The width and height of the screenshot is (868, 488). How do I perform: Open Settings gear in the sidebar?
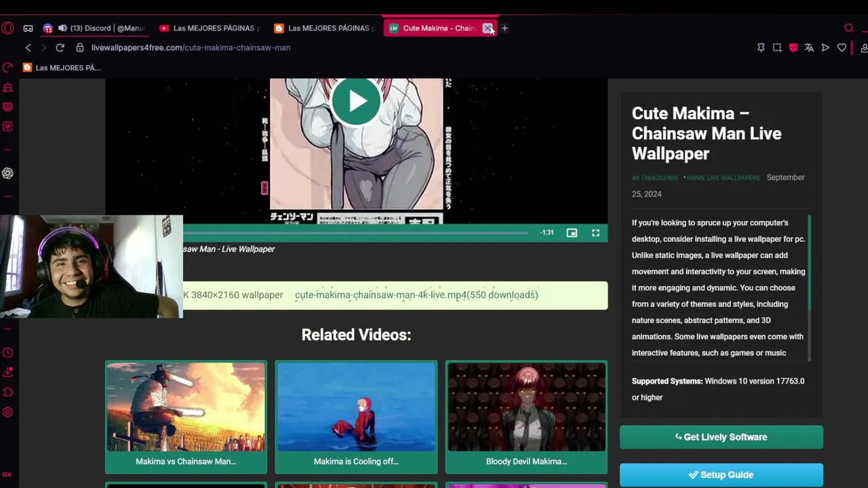click(x=7, y=411)
